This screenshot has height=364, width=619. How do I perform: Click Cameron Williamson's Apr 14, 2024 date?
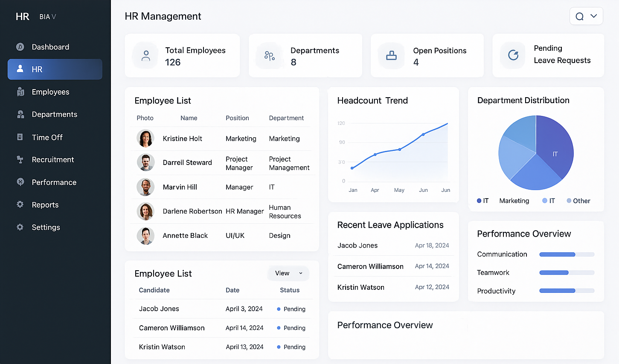pos(432,266)
